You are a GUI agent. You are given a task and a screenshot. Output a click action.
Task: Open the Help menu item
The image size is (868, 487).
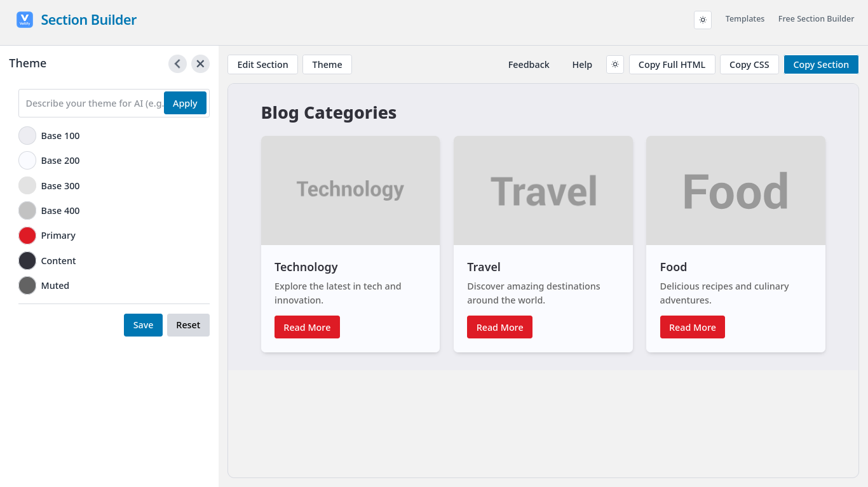click(582, 65)
